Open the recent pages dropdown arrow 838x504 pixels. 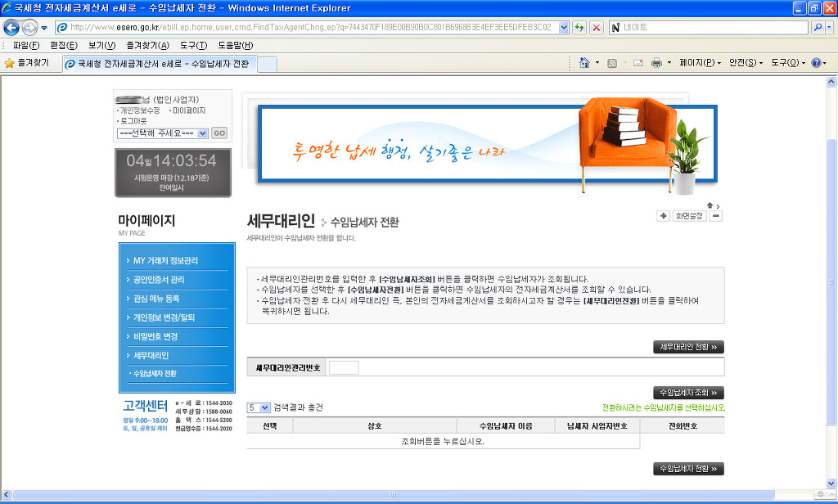[44, 28]
